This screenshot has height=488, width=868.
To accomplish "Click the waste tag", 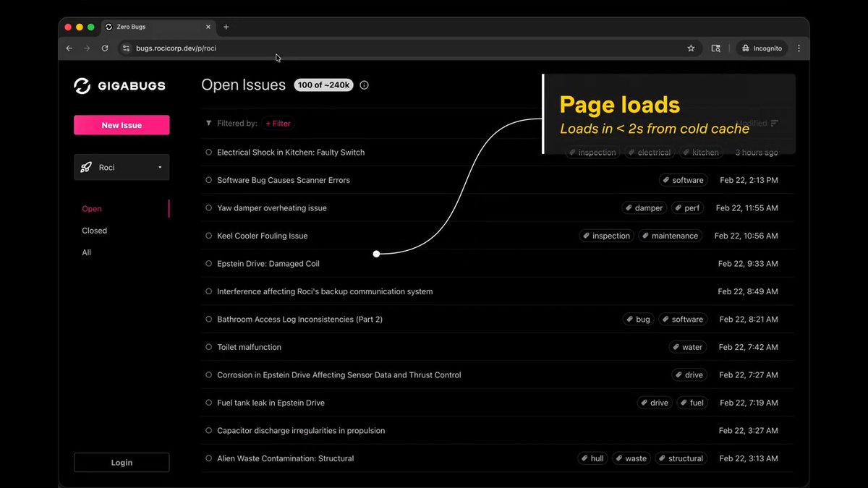I will pos(631,458).
